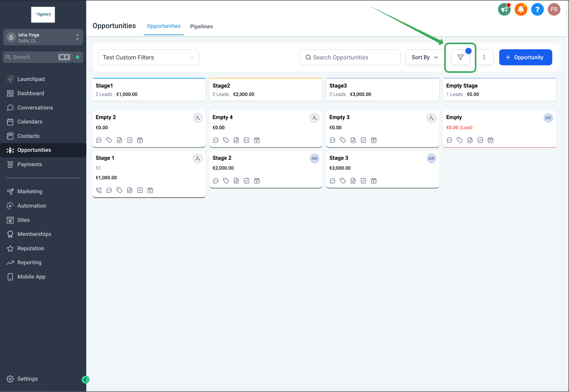Click the blue help question mark icon
Viewport: 569px width, 392px height.
point(537,9)
